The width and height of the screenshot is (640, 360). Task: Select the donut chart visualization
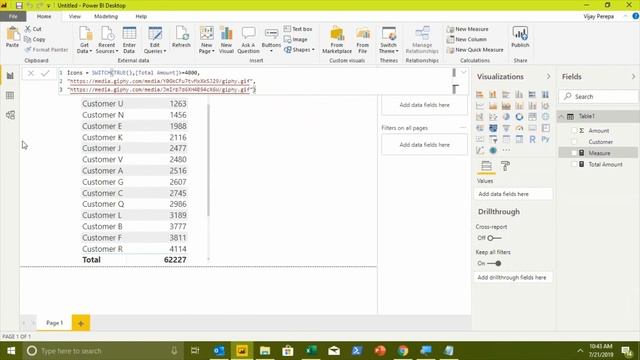coord(519,117)
